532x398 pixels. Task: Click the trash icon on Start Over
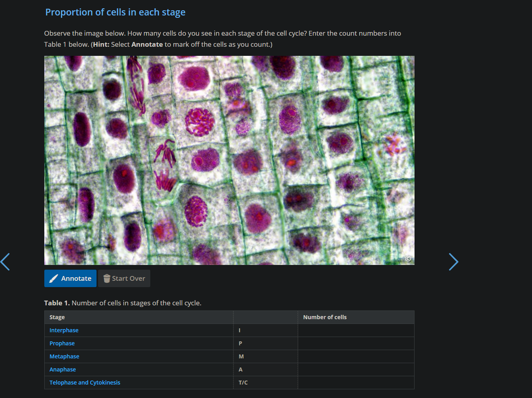(106, 278)
